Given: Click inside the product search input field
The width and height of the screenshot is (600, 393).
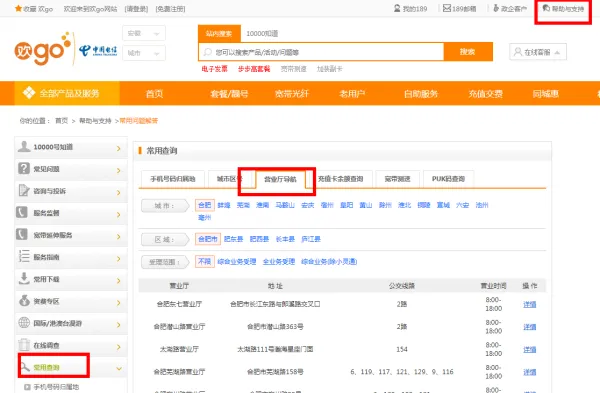Looking at the screenshot, I should pos(321,52).
